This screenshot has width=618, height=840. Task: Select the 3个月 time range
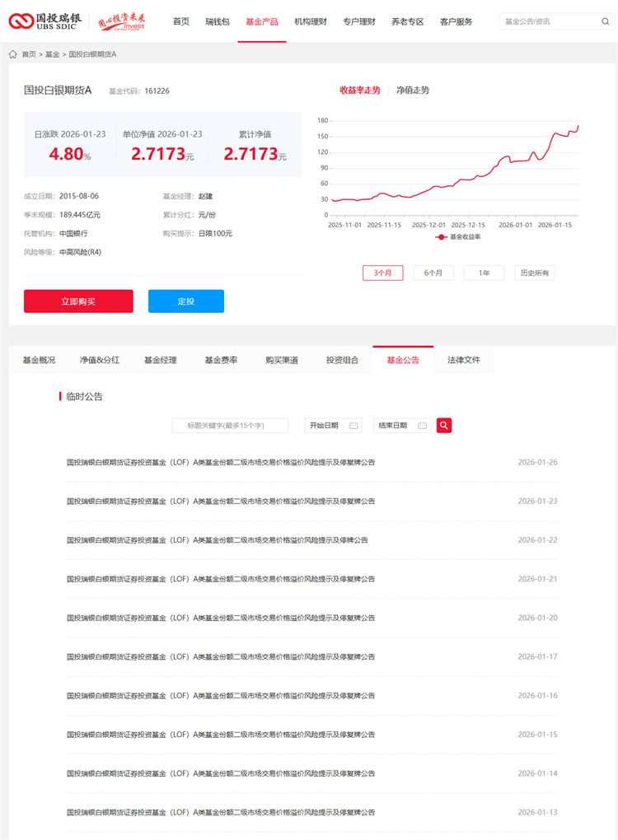[382, 273]
